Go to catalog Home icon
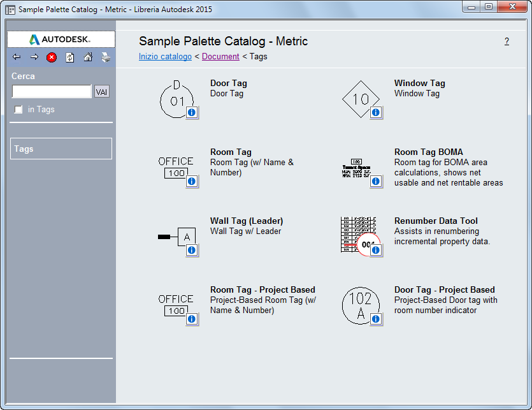 [88, 57]
